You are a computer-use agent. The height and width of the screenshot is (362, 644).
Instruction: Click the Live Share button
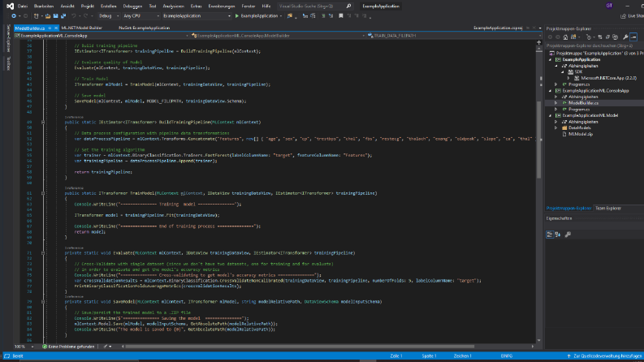pos(632,16)
